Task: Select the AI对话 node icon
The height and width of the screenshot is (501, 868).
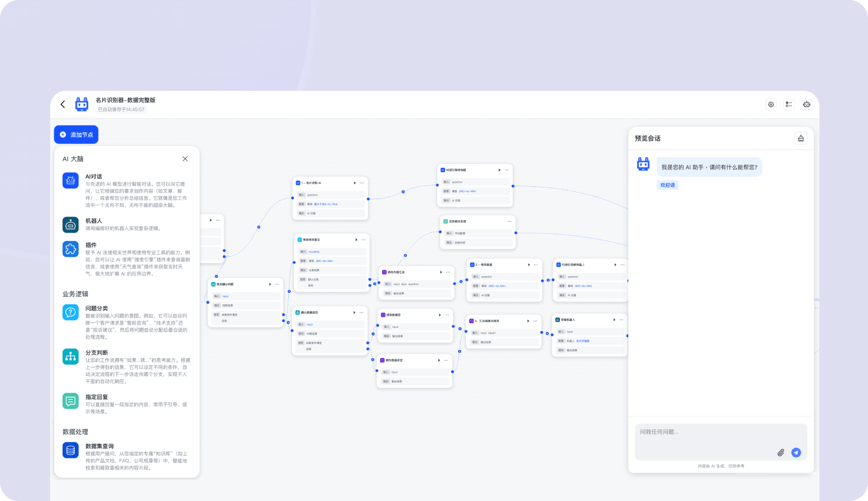Action: point(71,181)
